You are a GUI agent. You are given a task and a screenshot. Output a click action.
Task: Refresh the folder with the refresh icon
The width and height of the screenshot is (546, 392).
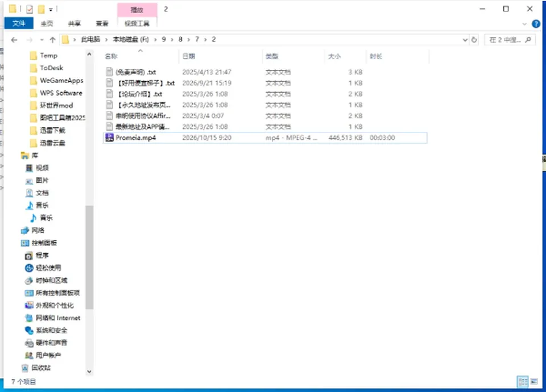[x=474, y=40]
